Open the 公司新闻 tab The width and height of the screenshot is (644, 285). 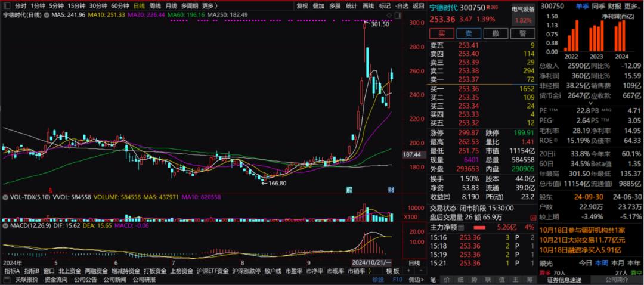pyautogui.click(x=114, y=280)
